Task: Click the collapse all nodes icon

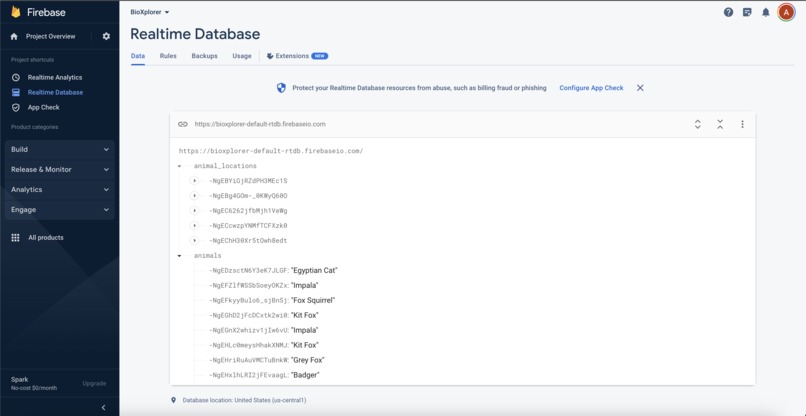Action: coord(720,124)
